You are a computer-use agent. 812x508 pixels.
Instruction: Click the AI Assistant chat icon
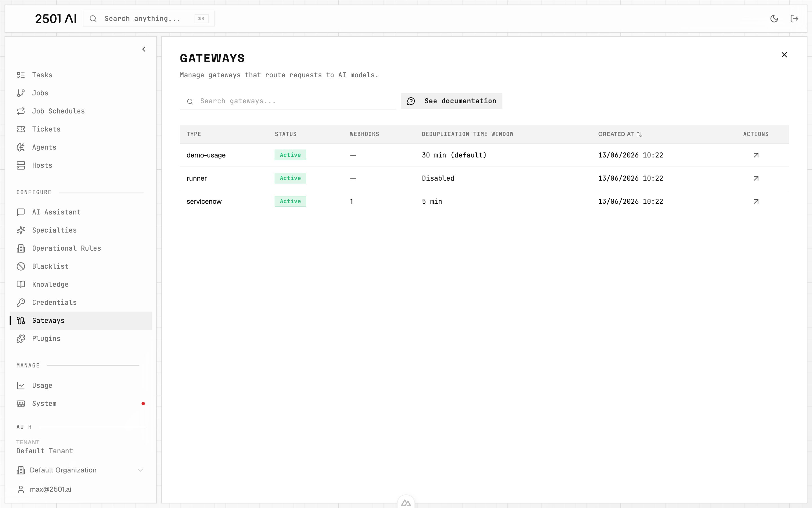tap(21, 212)
